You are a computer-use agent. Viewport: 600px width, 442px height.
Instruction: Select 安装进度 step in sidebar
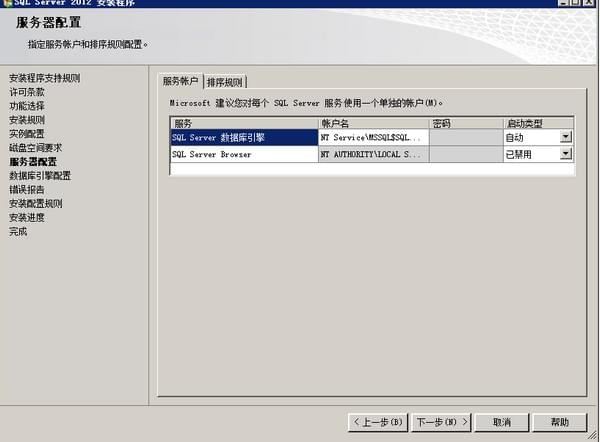[27, 217]
